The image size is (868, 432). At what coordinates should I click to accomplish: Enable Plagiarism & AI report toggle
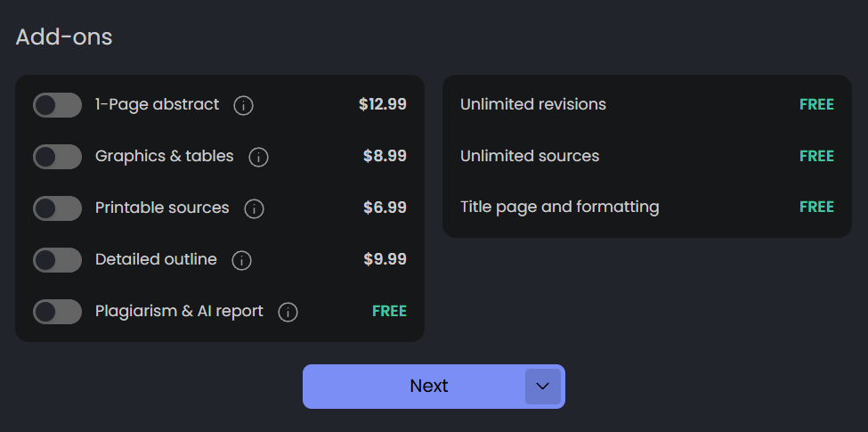(57, 312)
